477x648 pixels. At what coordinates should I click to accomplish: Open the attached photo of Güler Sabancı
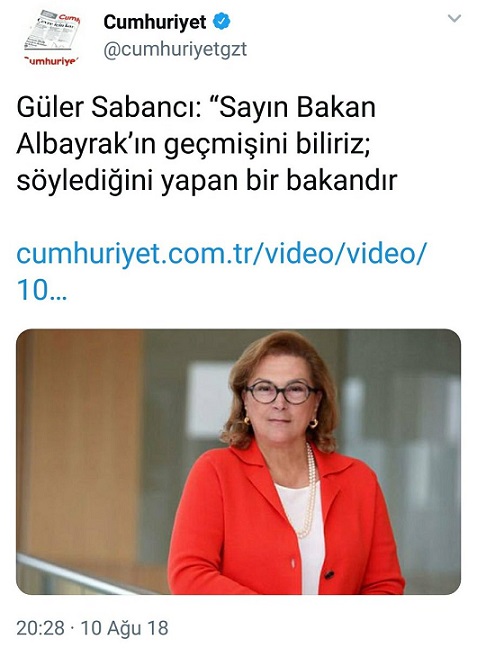coord(238,462)
